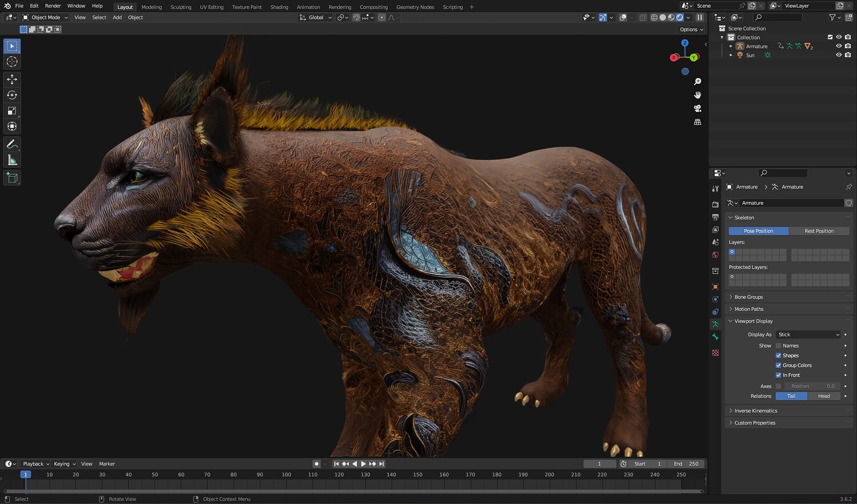
Task: Expand the Bone Groups panel
Action: 748,297
